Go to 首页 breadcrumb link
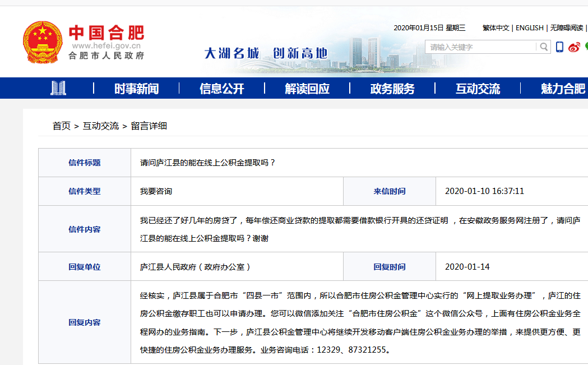This screenshot has height=365, width=588. (x=62, y=126)
